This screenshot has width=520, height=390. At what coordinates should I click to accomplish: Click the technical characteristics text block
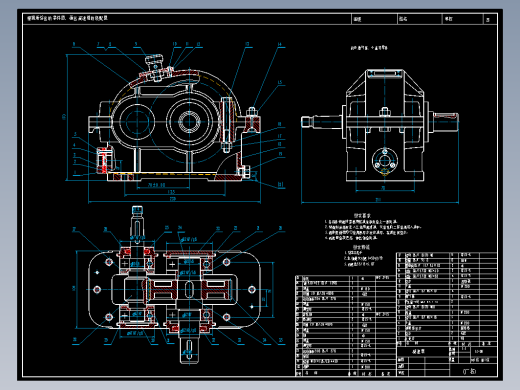[363, 256]
